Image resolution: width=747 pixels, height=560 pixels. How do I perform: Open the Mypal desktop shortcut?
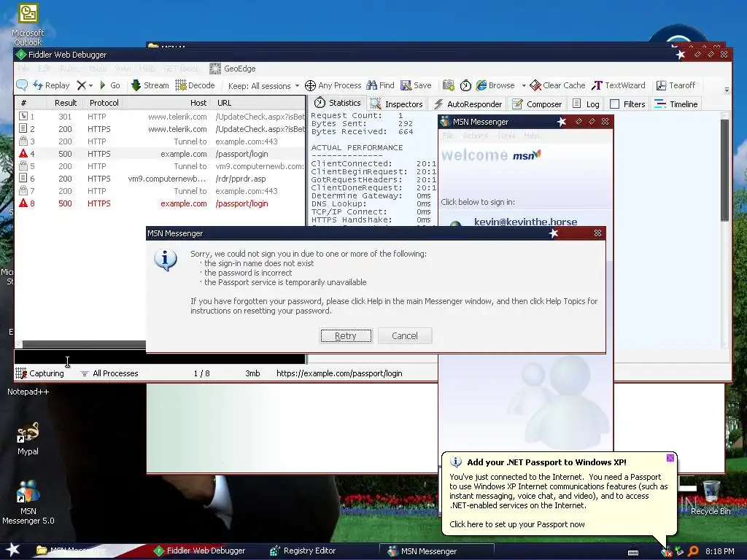pos(28,438)
